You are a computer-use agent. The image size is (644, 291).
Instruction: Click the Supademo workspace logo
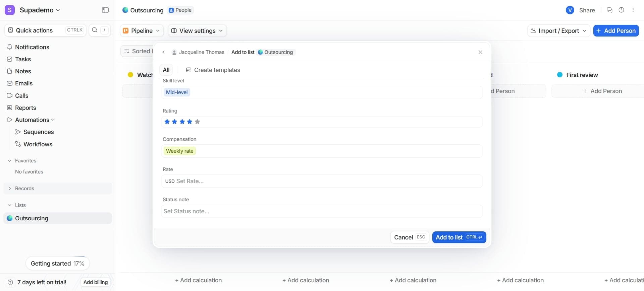click(x=10, y=10)
